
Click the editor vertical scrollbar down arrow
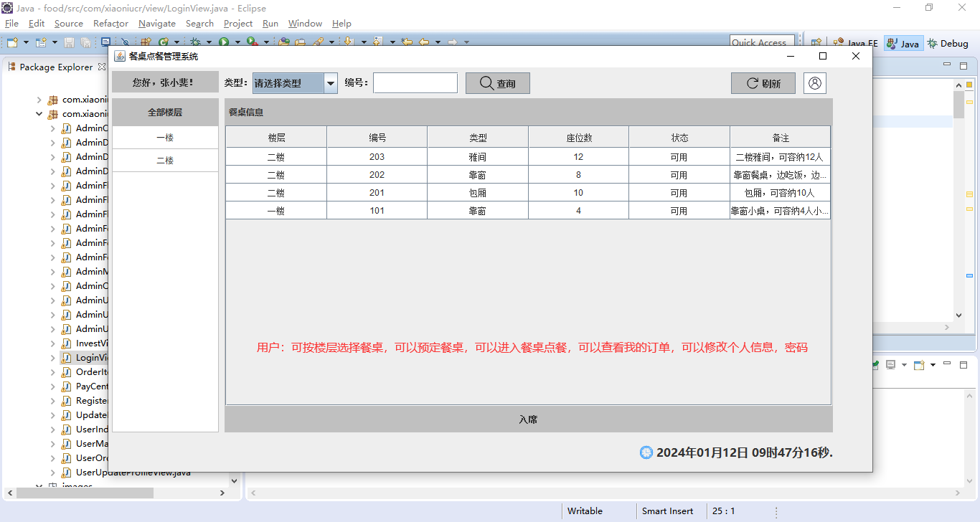(x=958, y=315)
